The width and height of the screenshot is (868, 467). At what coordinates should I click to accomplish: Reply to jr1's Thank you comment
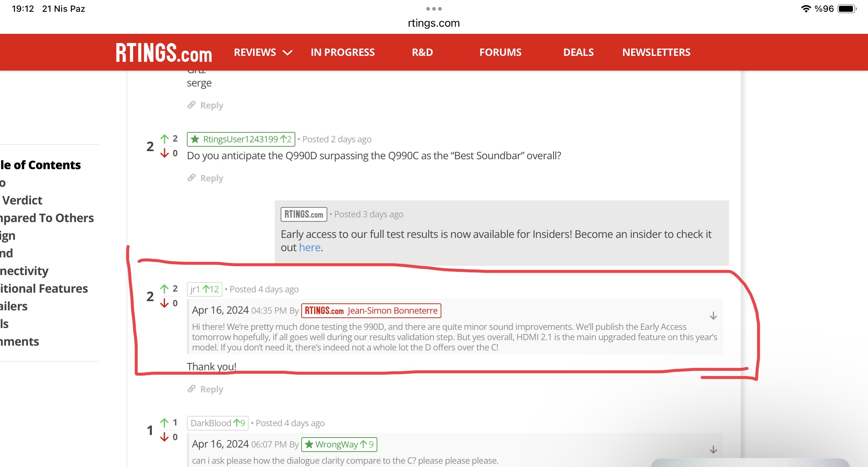click(x=211, y=389)
